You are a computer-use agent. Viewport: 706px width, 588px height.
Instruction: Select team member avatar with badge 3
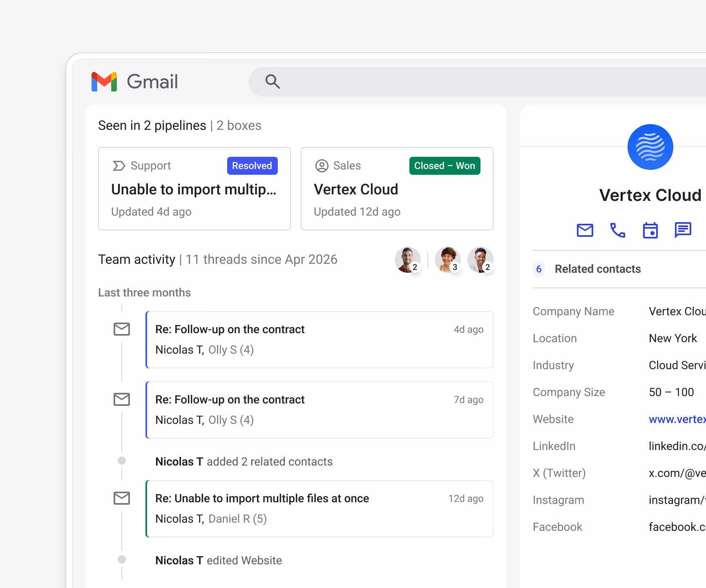[x=448, y=260]
